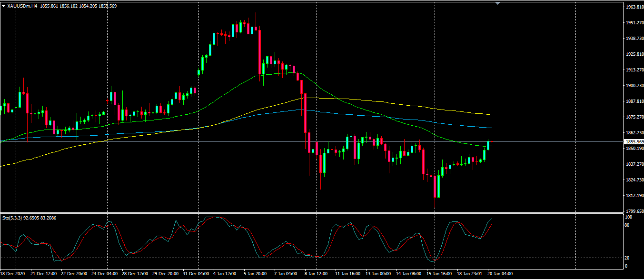The width and height of the screenshot is (644, 280).
Task: Click the large cyan candle at 15 Jan low
Action: coord(438,186)
